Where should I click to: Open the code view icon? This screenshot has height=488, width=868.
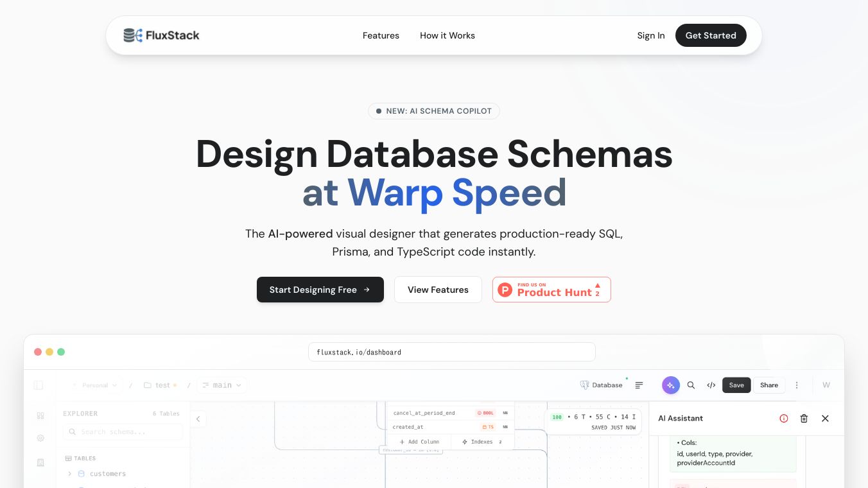pyautogui.click(x=711, y=385)
